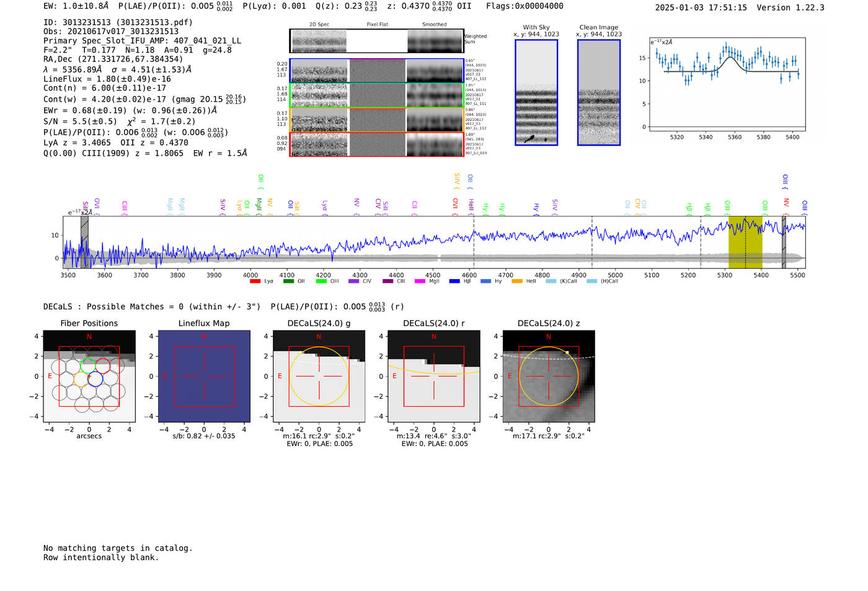The width and height of the screenshot is (868, 591).
Task: Click the emission line fit plot
Action: tap(727, 84)
